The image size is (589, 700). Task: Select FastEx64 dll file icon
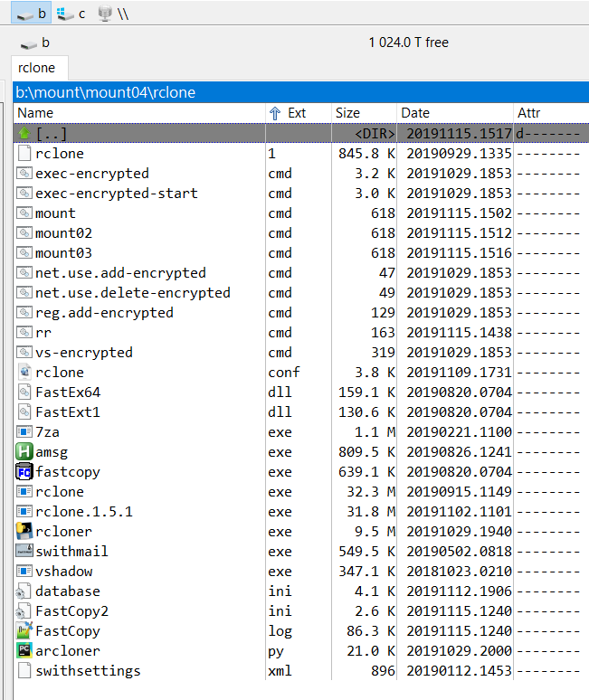(24, 392)
